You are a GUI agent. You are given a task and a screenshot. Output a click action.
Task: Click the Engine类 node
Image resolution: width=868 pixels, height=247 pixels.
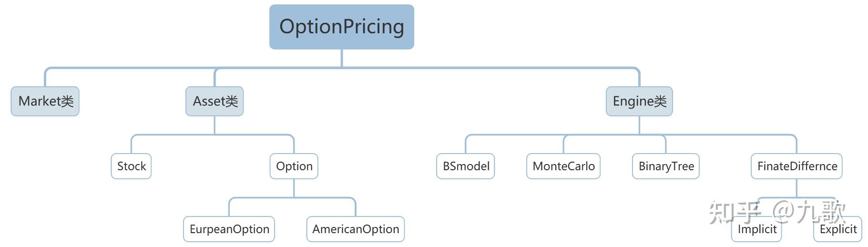tap(639, 101)
